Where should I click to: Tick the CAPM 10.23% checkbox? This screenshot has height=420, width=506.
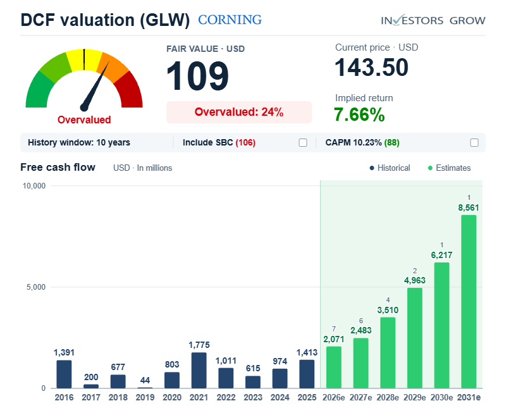coord(474,143)
